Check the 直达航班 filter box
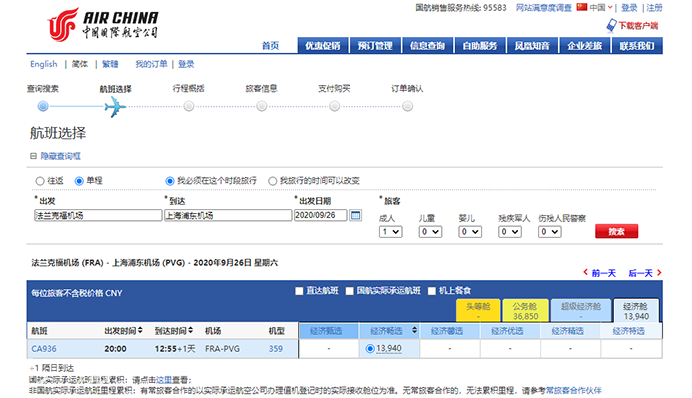The width and height of the screenshot is (692, 398). click(x=299, y=291)
